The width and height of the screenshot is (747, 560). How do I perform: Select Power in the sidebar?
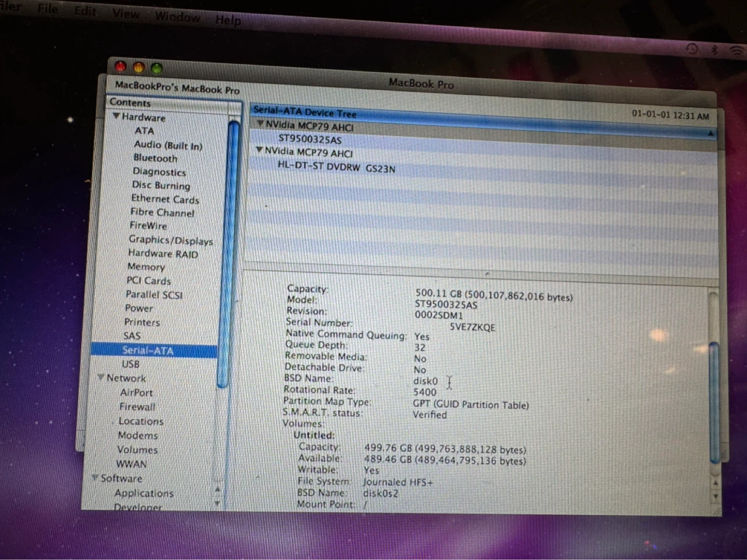point(139,308)
